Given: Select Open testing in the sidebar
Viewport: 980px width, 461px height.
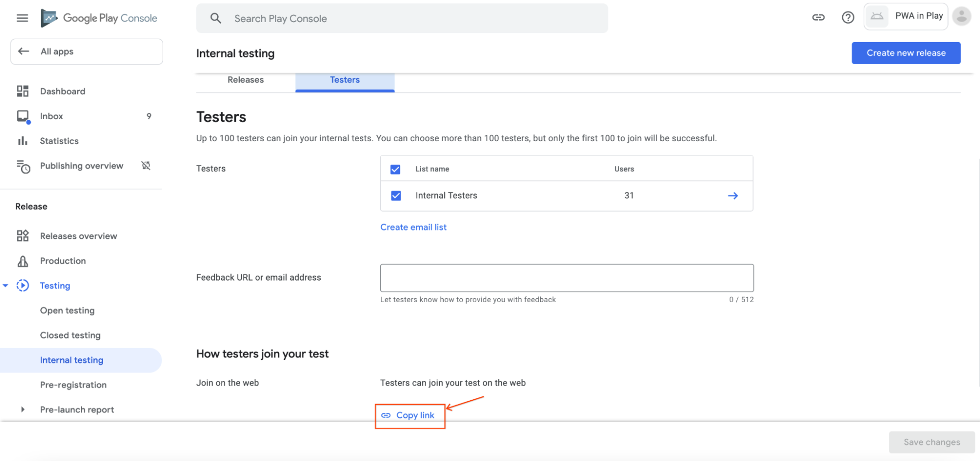Looking at the screenshot, I should coord(67,310).
